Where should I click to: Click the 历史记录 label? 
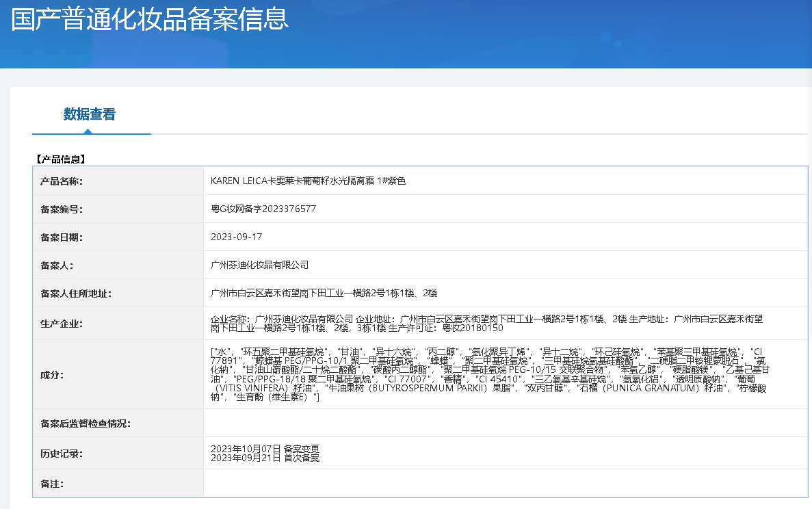click(x=61, y=454)
